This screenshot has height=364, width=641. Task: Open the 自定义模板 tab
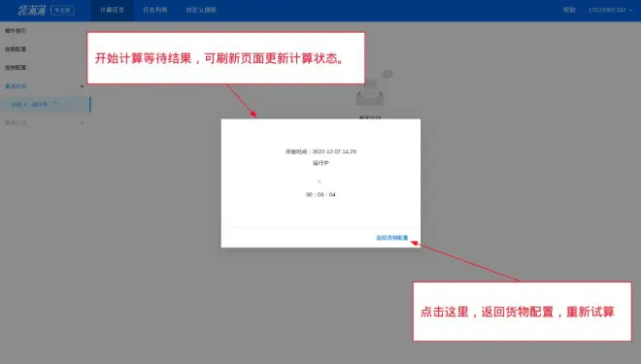click(x=201, y=10)
